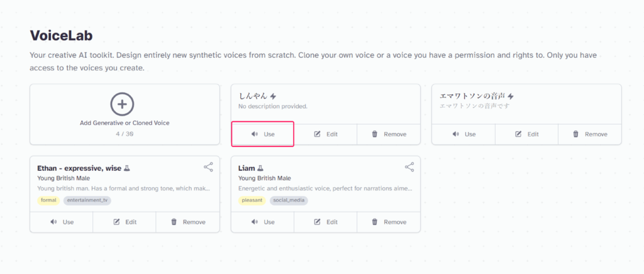
Task: Click the plus icon to add voice
Action: click(122, 104)
